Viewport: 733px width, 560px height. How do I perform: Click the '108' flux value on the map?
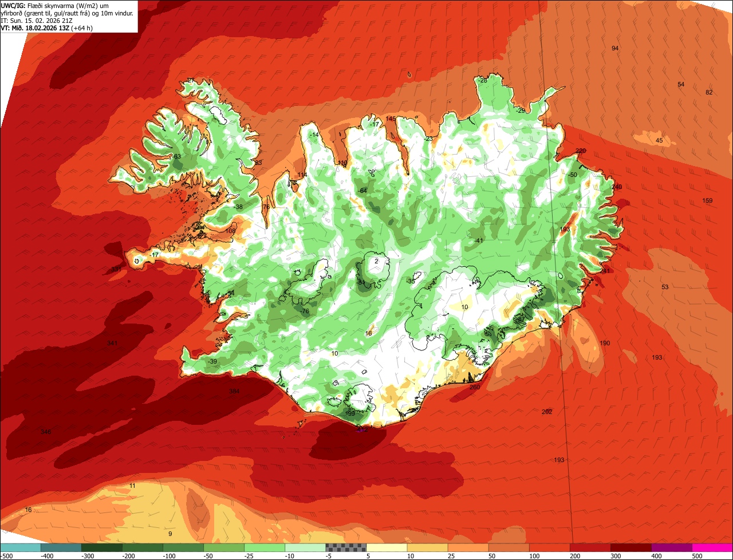point(231,231)
